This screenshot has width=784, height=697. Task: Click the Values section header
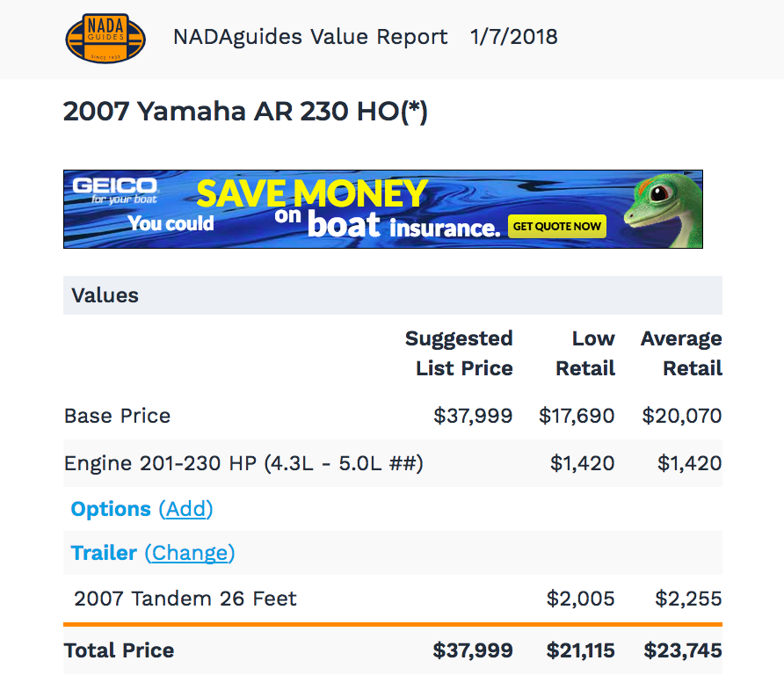tap(393, 295)
